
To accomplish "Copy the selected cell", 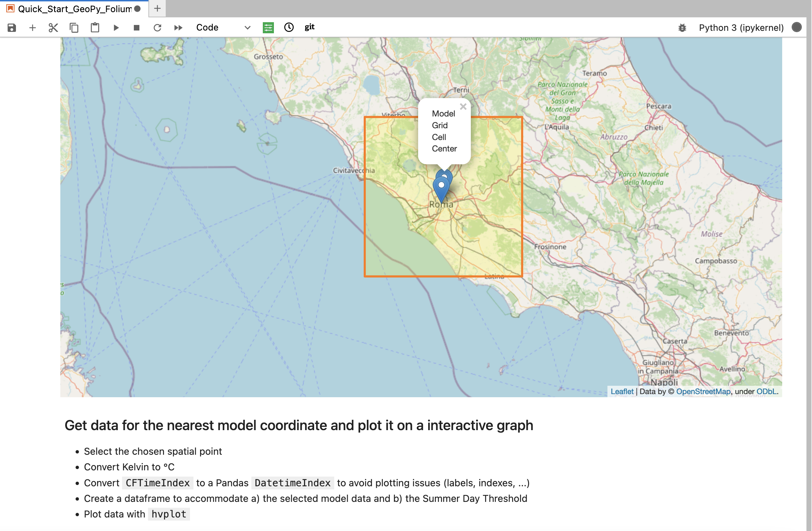I will 74,27.
